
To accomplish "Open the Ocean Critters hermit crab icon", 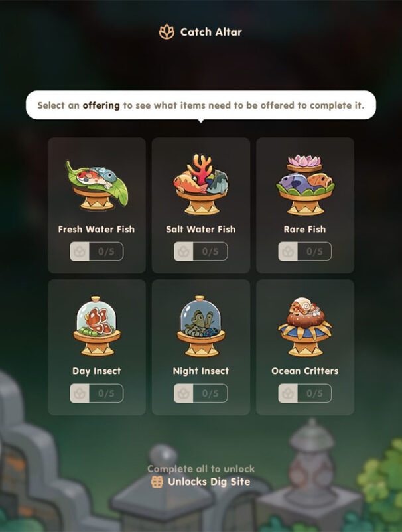I will click(305, 327).
